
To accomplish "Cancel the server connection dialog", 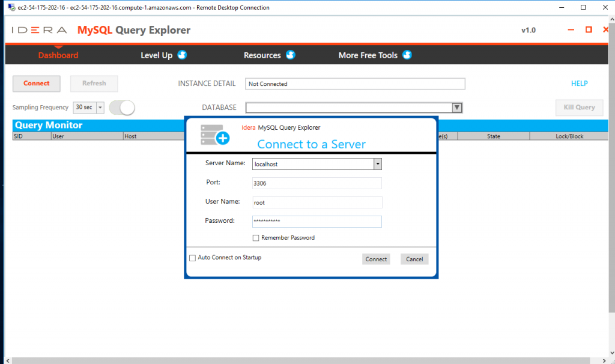I will pyautogui.click(x=414, y=259).
